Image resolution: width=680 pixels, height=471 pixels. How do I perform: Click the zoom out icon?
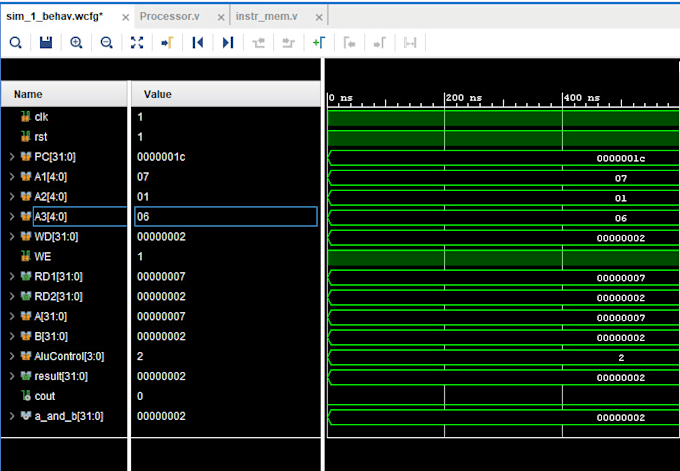pos(106,42)
